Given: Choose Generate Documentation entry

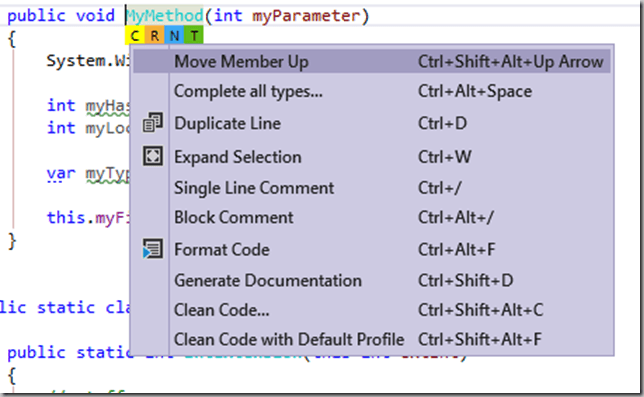Looking at the screenshot, I should tap(372, 281).
